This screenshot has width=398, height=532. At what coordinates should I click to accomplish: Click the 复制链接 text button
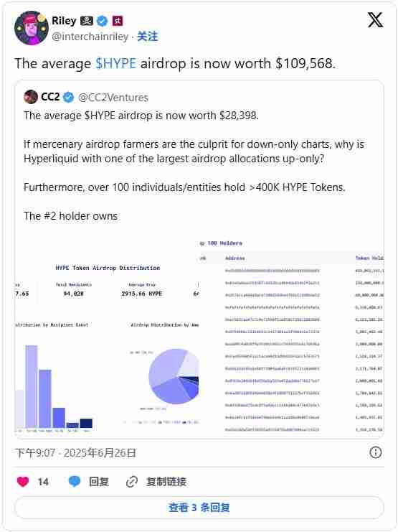pyautogui.click(x=166, y=482)
